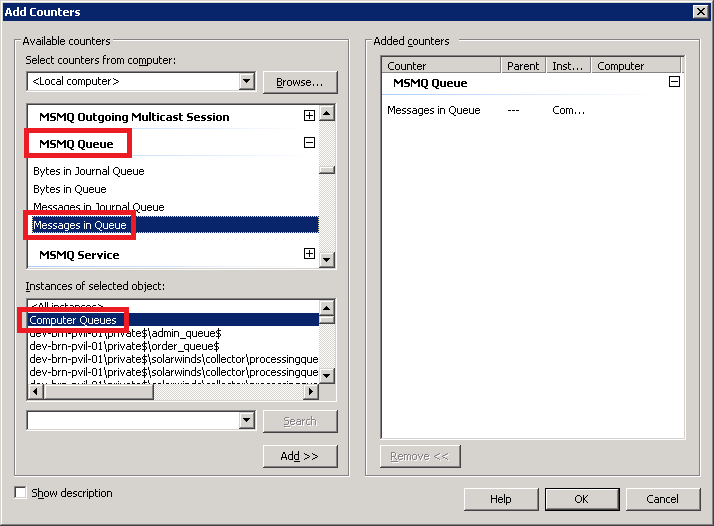Collapse MSMQ Queue in Added counters list
Screen dimensions: 714x526
pos(674,82)
